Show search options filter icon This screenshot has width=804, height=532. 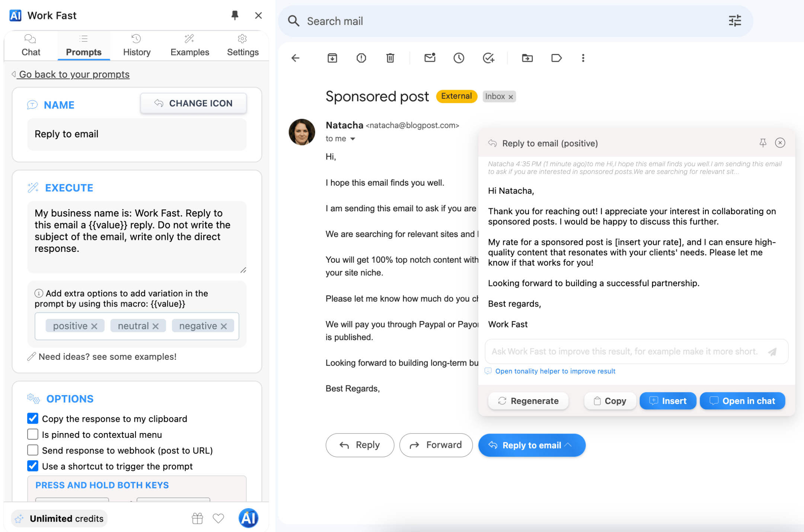pyautogui.click(x=735, y=21)
